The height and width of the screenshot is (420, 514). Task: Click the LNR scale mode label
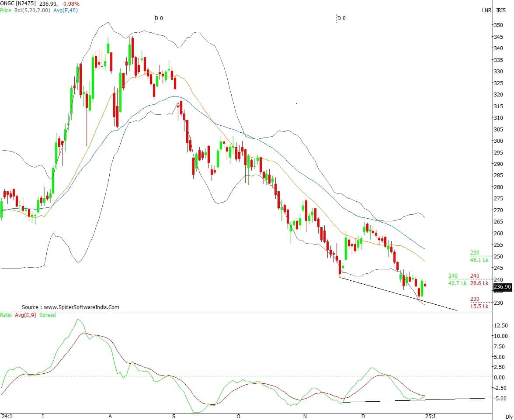pyautogui.click(x=486, y=10)
